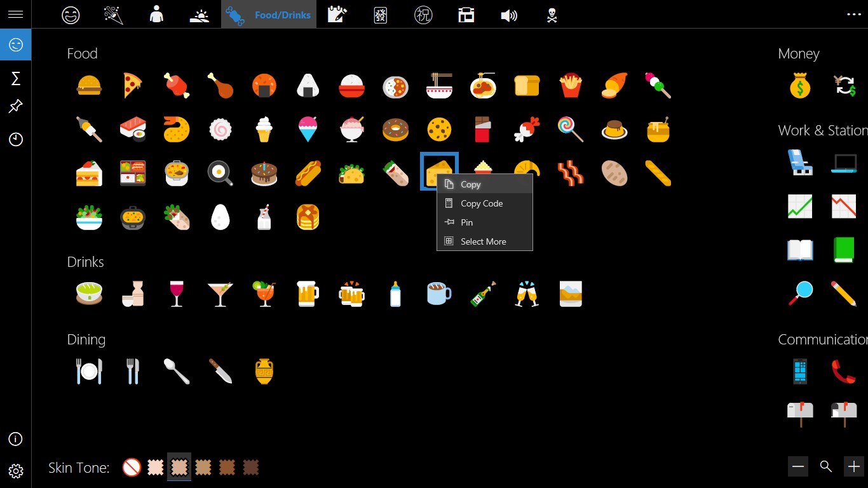The height and width of the screenshot is (488, 868).
Task: Choose the darkest skin tone swatch
Action: click(x=250, y=467)
